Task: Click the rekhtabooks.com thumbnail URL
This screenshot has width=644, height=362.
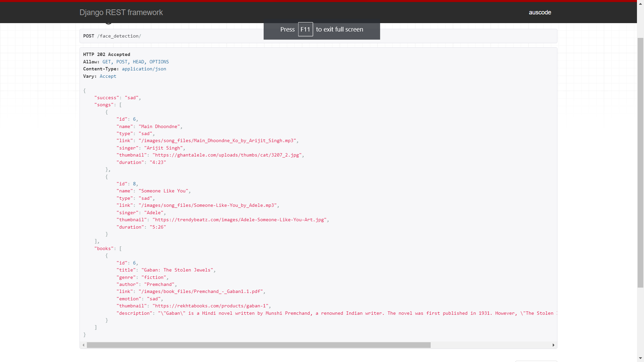Action: point(210,306)
